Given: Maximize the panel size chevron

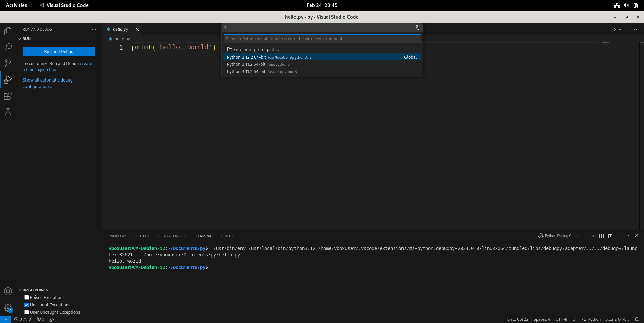Looking at the screenshot, I should point(628,236).
